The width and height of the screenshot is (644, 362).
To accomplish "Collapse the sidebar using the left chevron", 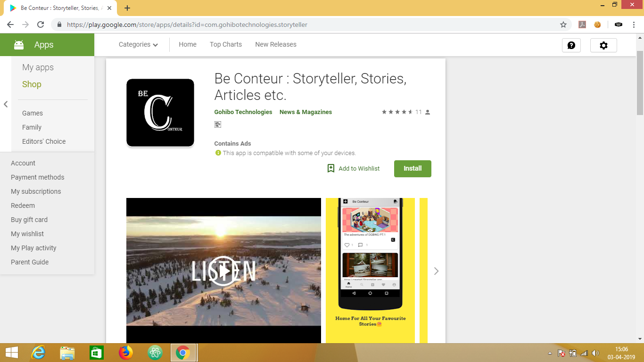I will point(6,104).
